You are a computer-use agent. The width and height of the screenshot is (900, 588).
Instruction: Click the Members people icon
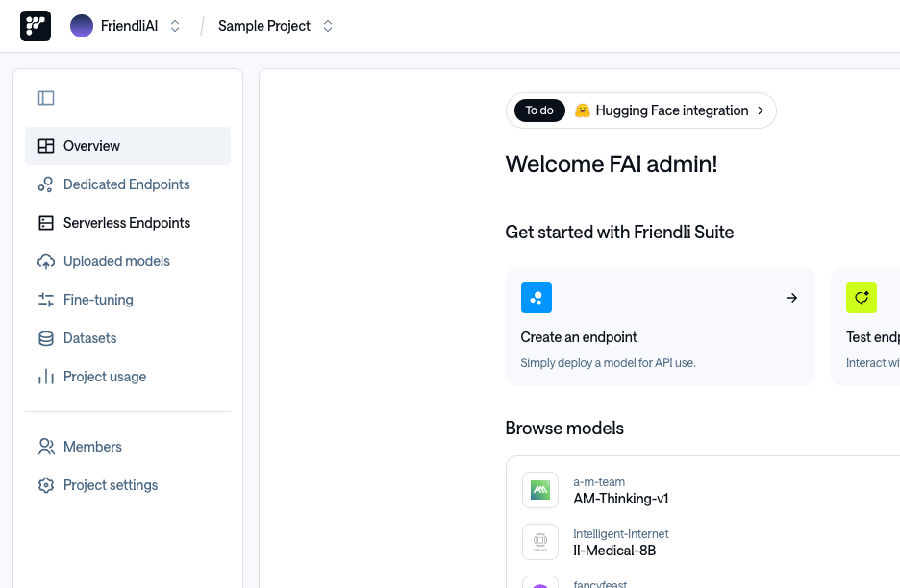[x=46, y=447]
